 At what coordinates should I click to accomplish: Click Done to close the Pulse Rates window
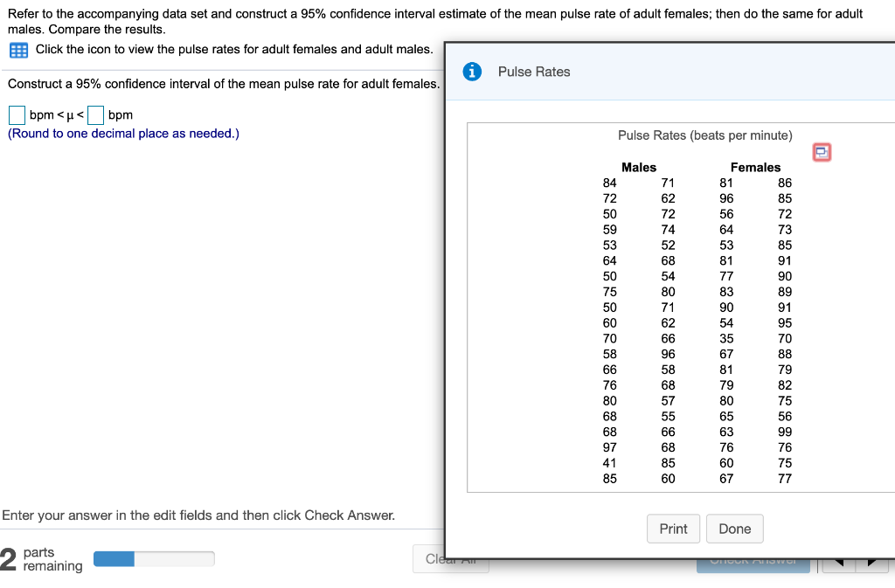coord(734,529)
